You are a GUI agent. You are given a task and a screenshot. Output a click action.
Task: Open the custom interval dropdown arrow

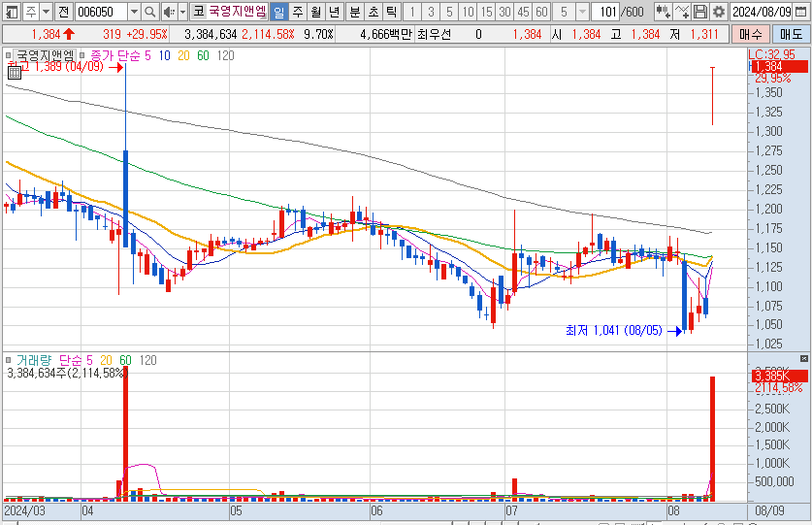[x=583, y=12]
